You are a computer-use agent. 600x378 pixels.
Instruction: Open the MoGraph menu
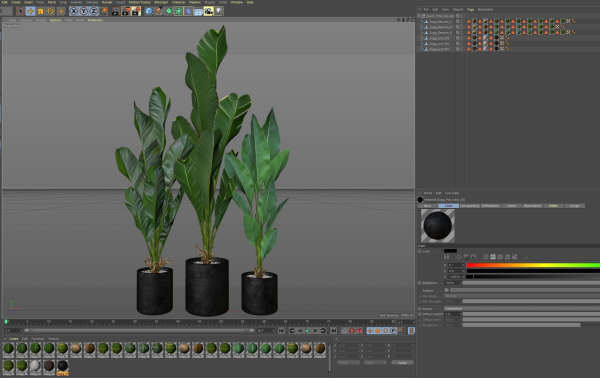[161, 2]
